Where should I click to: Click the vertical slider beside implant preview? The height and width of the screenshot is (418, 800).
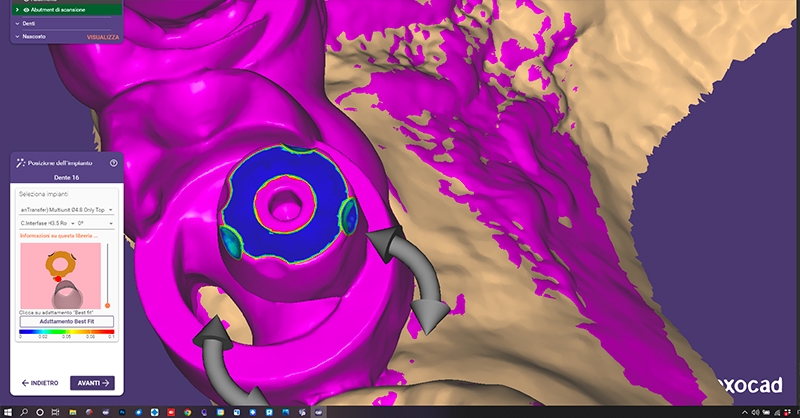coord(107,275)
